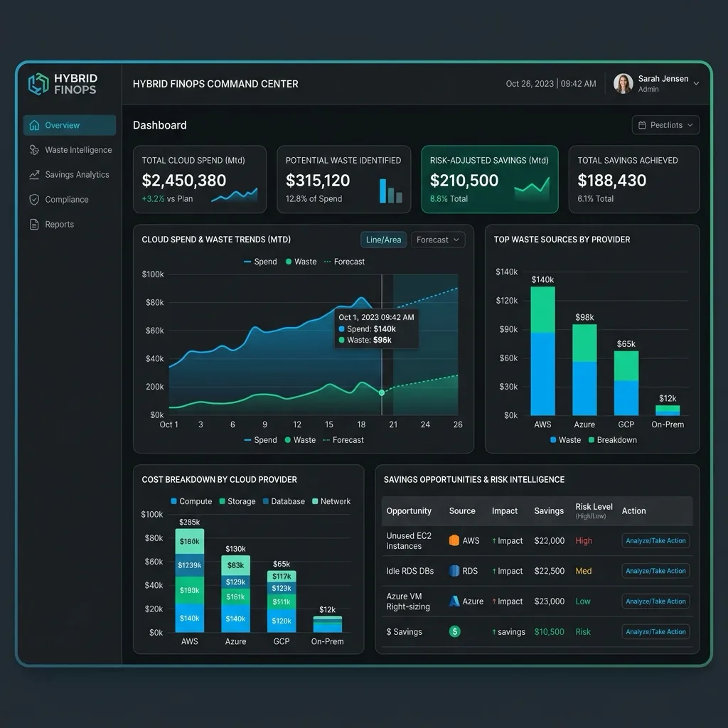Click the Database legend color swatch

pyautogui.click(x=266, y=501)
